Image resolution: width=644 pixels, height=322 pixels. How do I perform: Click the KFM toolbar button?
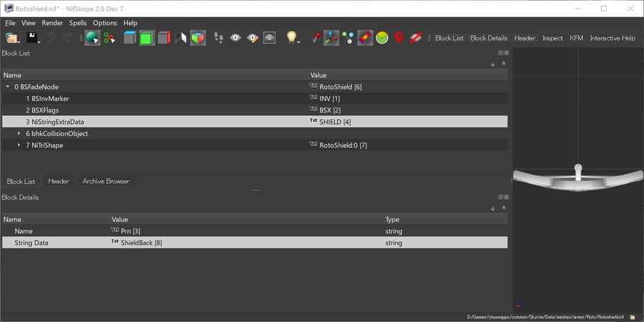(576, 38)
